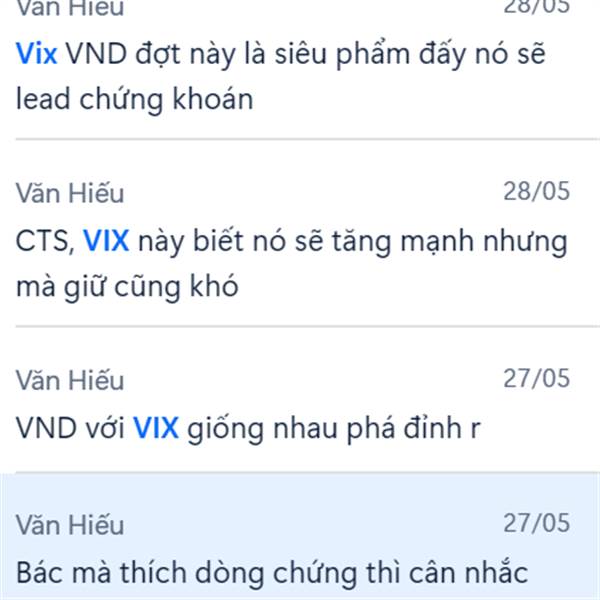Viewport: 600px width, 600px height.
Task: Click sender name Văn Hiếu above "CTS, VIX" message
Action: [x=70, y=192]
